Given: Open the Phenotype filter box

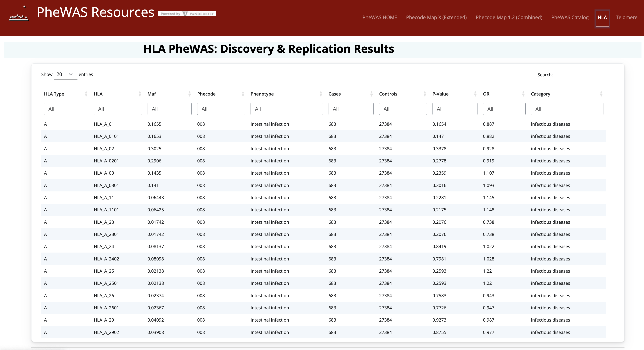Looking at the screenshot, I should coord(286,109).
